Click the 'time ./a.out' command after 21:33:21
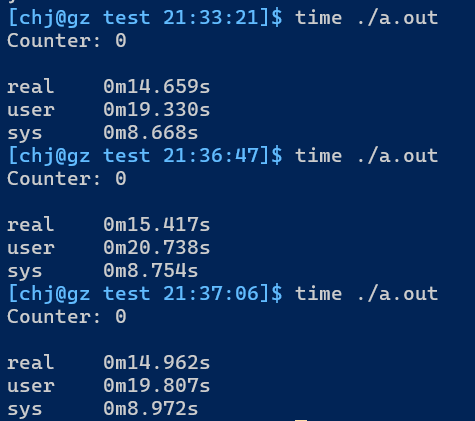 pos(367,17)
